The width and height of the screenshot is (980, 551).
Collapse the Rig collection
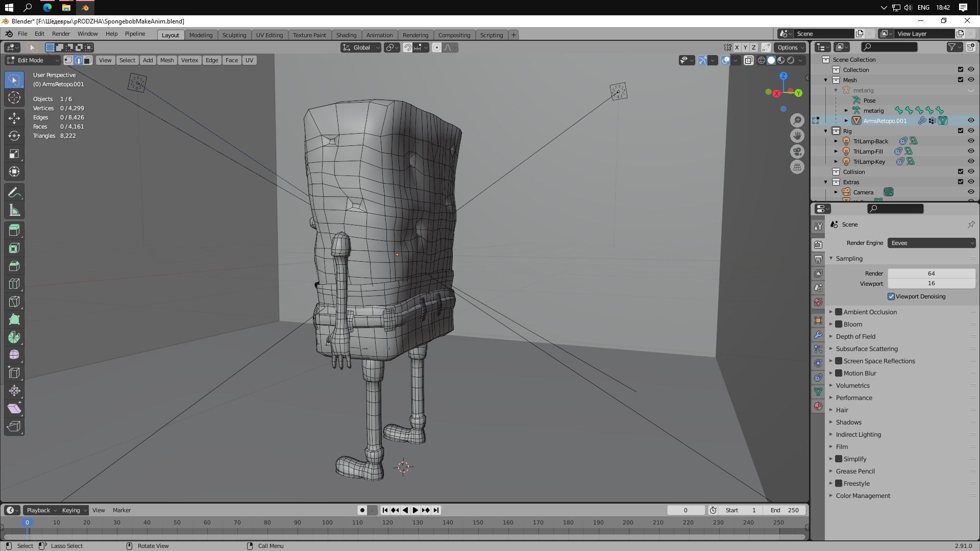pos(826,131)
